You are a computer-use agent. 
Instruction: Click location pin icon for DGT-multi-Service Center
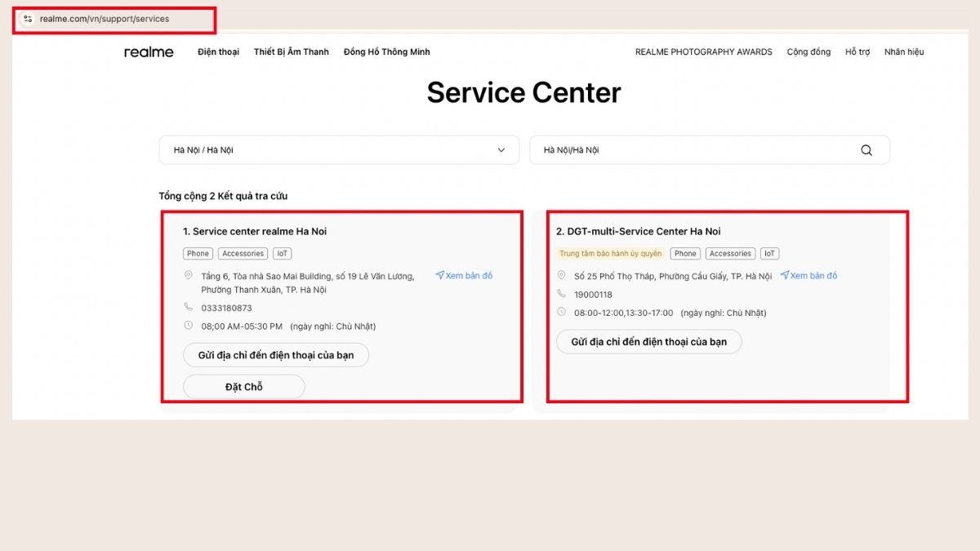[x=562, y=276]
